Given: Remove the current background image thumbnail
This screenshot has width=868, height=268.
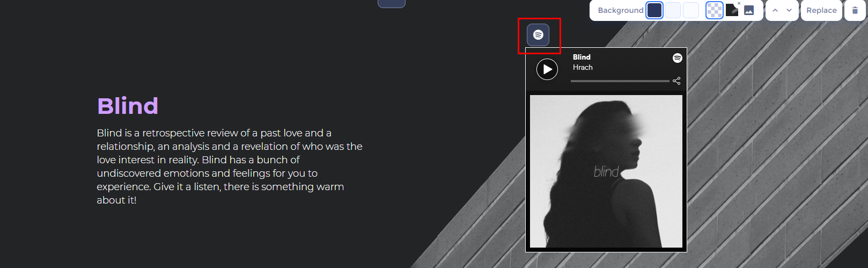Looking at the screenshot, I should click(x=739, y=3).
